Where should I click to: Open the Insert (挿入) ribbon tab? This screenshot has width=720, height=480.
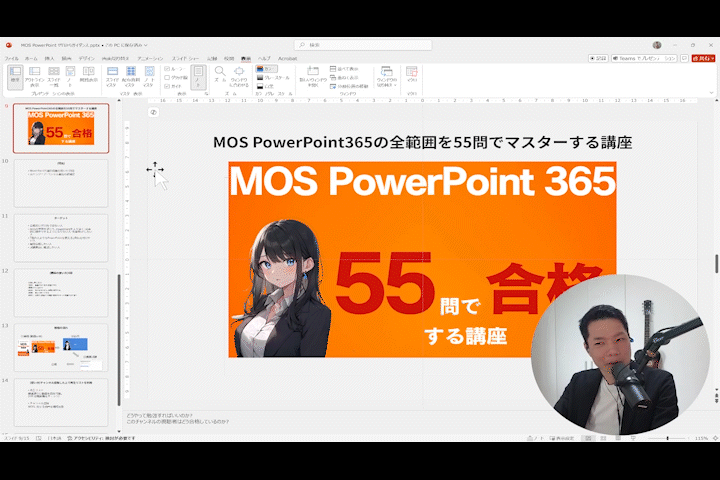49,59
